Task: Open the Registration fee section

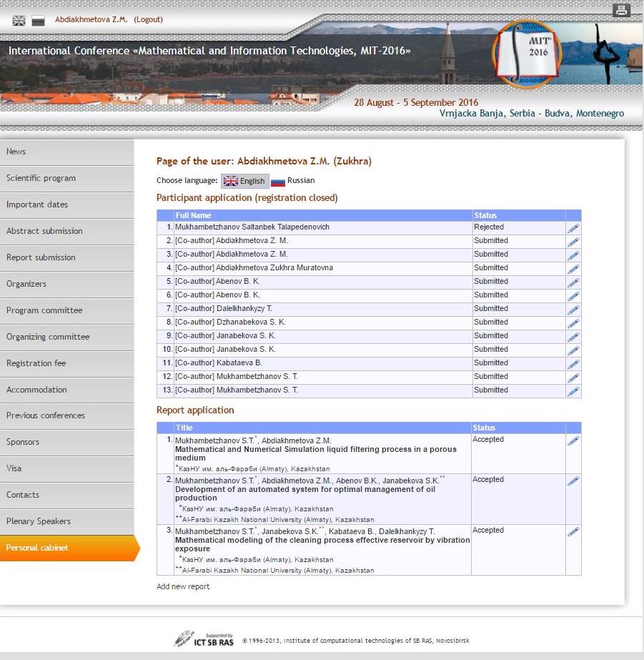Action: click(x=36, y=363)
